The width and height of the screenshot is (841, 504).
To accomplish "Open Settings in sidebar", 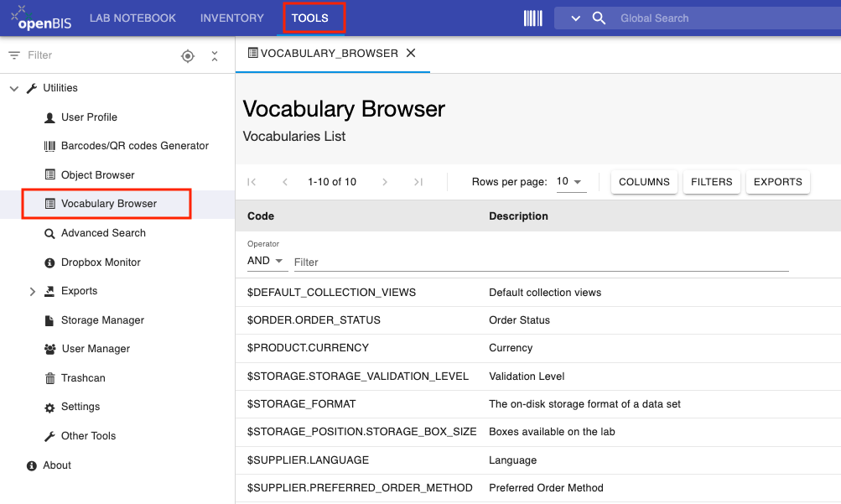I will (x=80, y=407).
